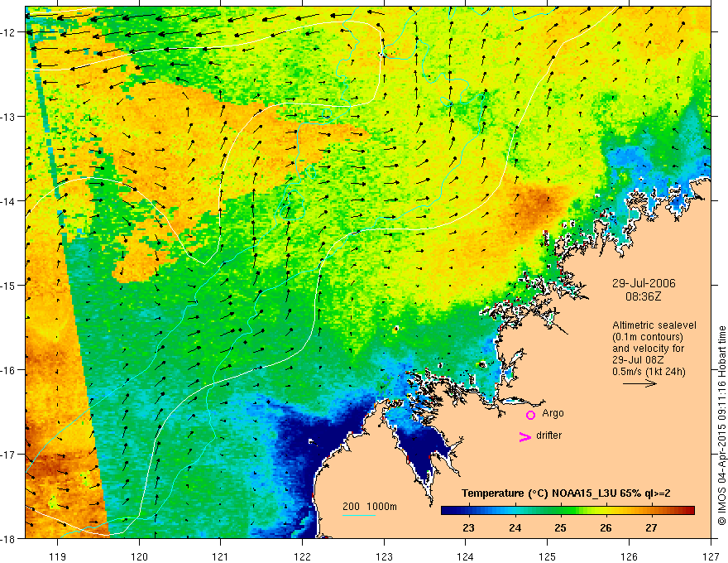Click the 'Altimetric sealevel' caption text

tap(654, 325)
